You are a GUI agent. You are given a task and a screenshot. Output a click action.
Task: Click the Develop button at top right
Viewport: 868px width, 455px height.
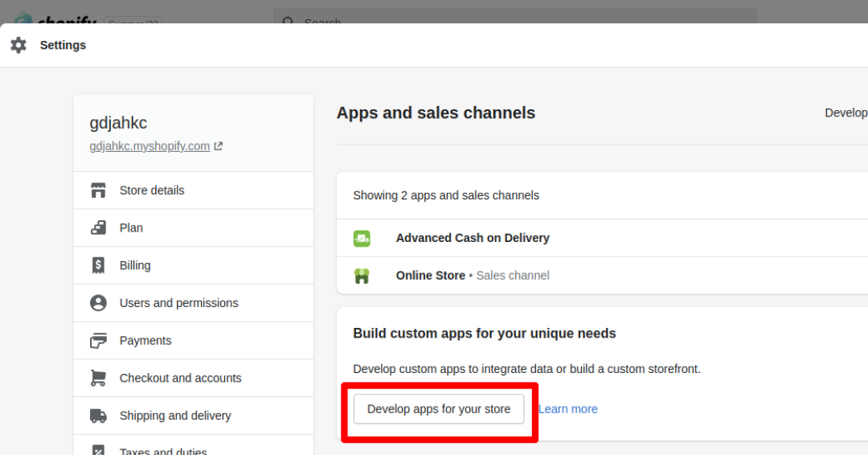pos(845,113)
